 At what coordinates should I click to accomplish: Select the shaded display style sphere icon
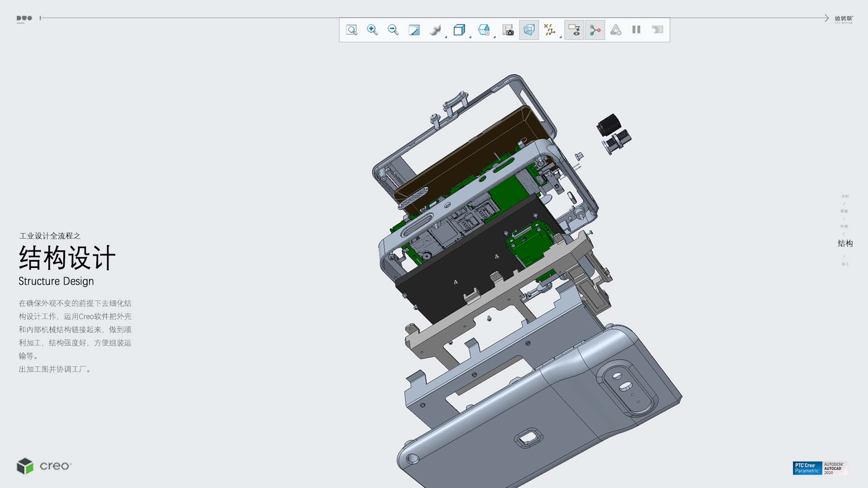435,30
